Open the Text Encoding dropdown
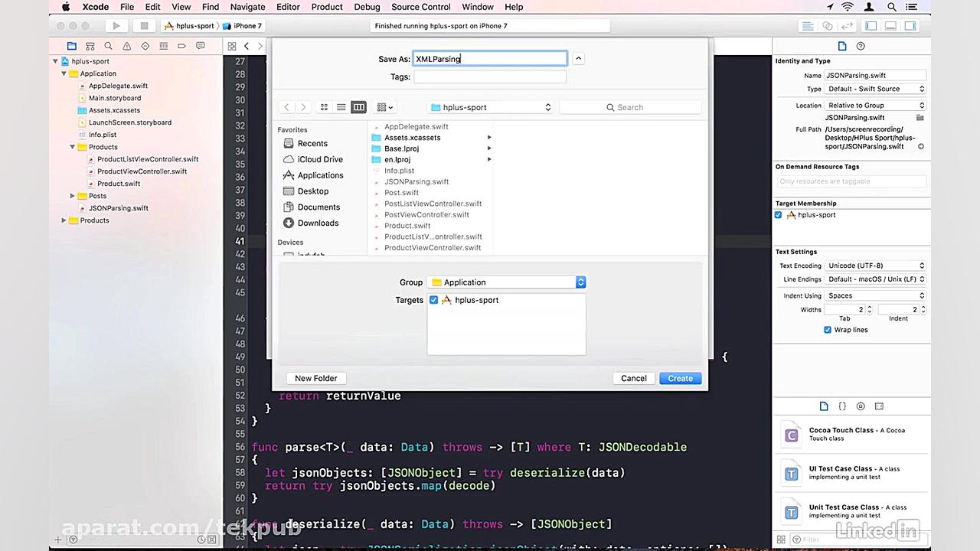980x551 pixels. tap(875, 266)
